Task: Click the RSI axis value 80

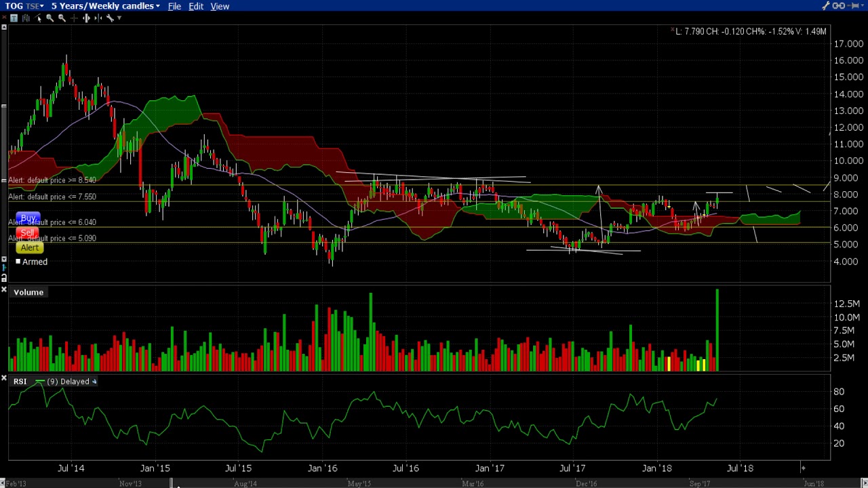Action: click(839, 392)
